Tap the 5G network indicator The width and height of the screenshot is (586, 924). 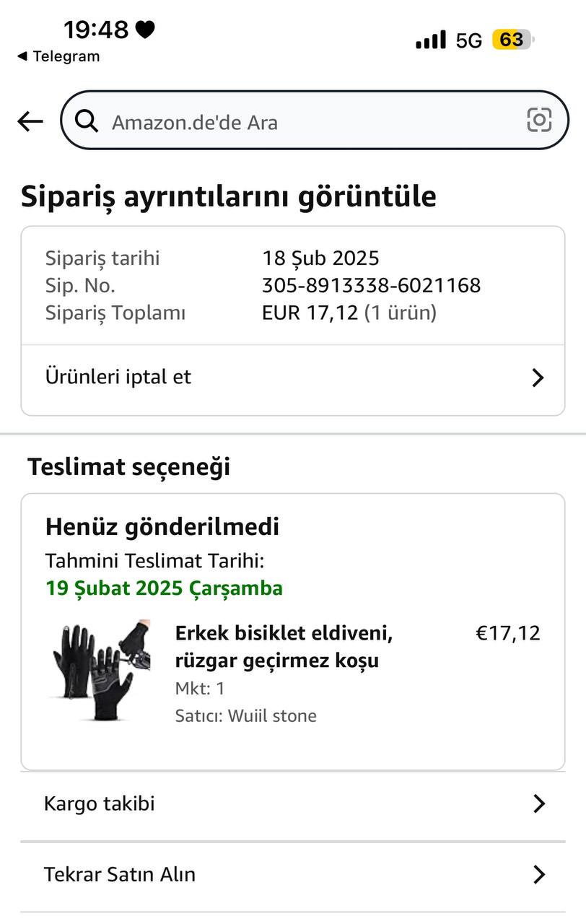click(x=468, y=41)
